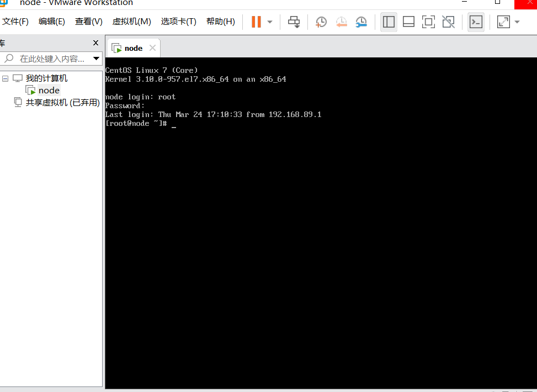Select the node VM in the library tree
This screenshot has width=537, height=392.
tap(49, 91)
